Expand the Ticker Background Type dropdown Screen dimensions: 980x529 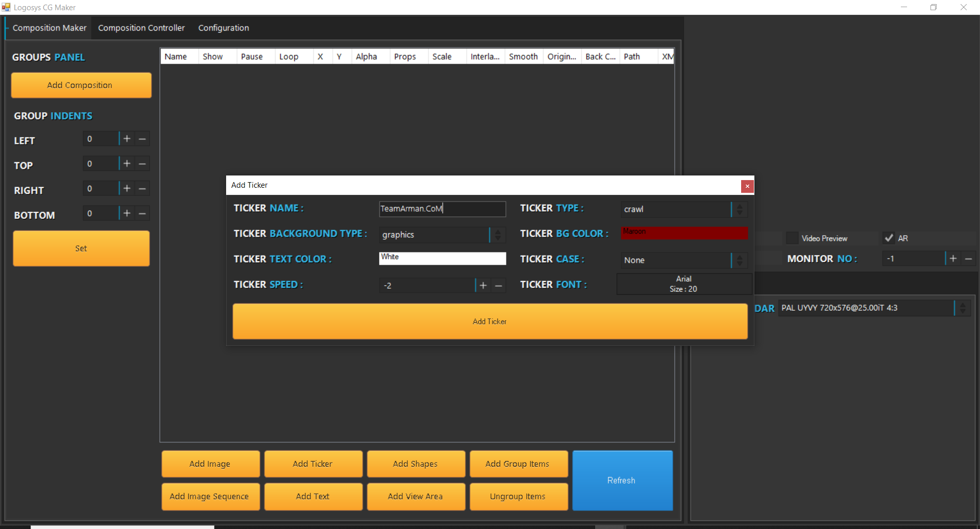(x=497, y=235)
